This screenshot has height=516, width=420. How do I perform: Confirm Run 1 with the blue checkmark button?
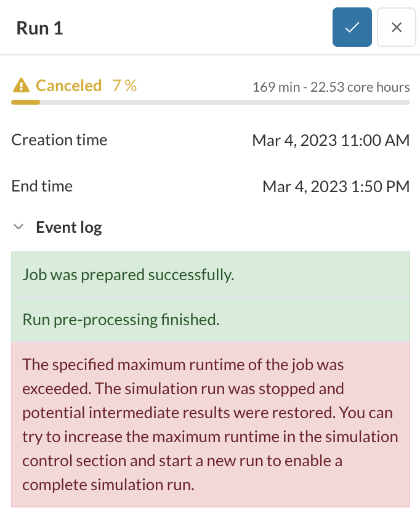tap(352, 27)
